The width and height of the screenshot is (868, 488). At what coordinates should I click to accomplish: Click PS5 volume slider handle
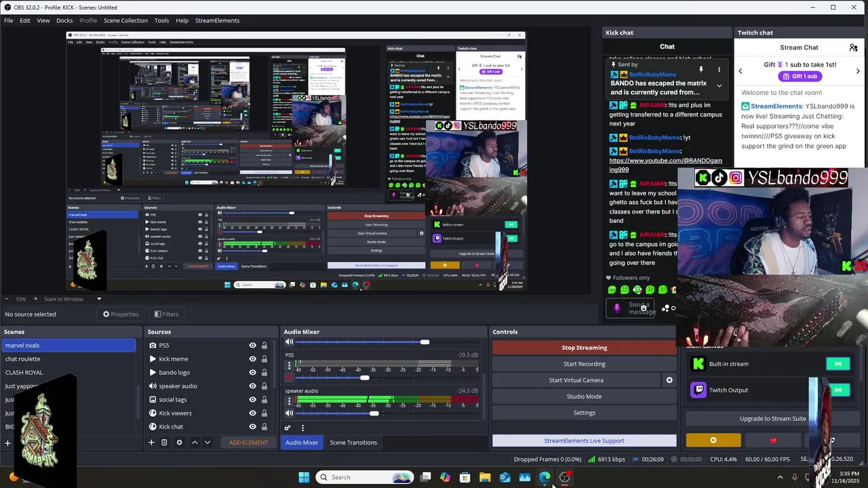point(365,378)
